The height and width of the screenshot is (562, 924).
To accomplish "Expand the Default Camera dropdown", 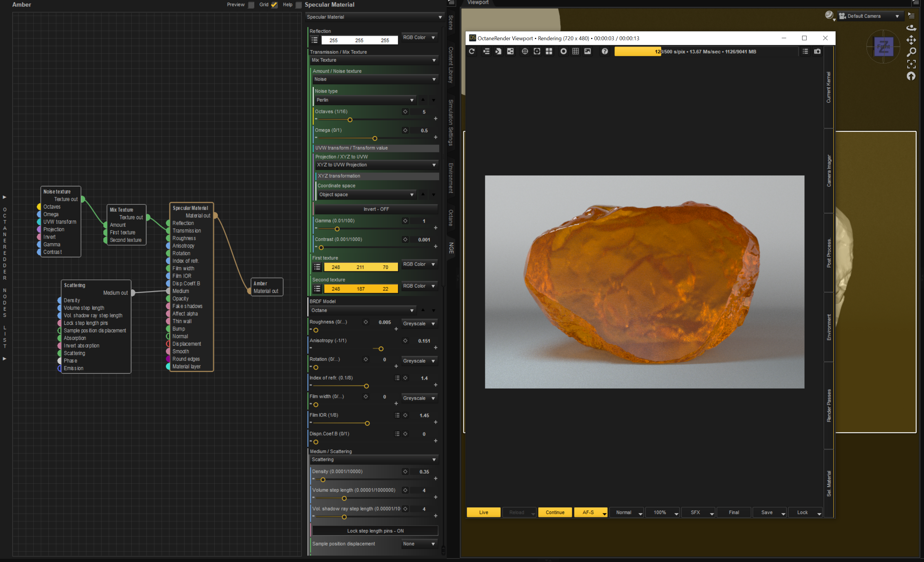I will [x=869, y=16].
